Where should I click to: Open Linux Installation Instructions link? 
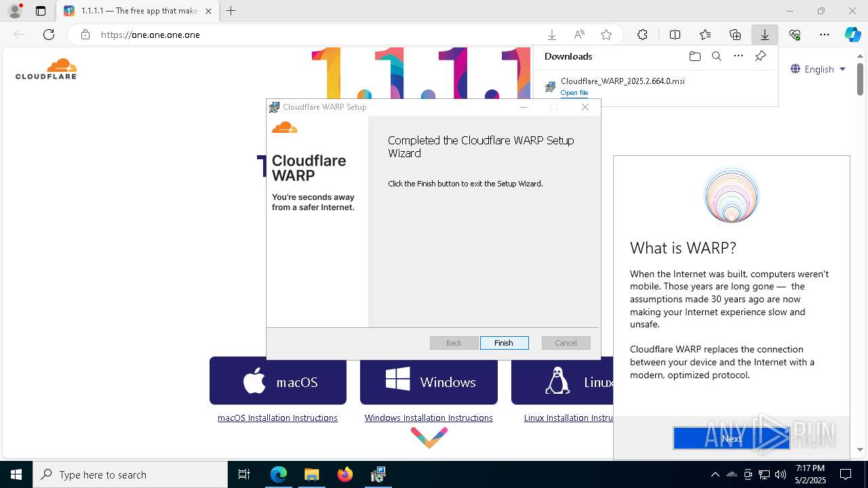click(x=568, y=418)
